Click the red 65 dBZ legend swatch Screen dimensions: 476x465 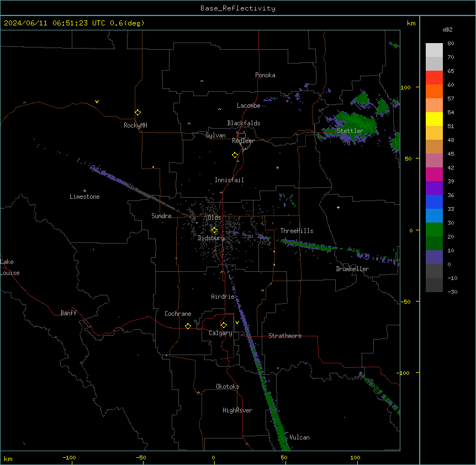(x=434, y=77)
